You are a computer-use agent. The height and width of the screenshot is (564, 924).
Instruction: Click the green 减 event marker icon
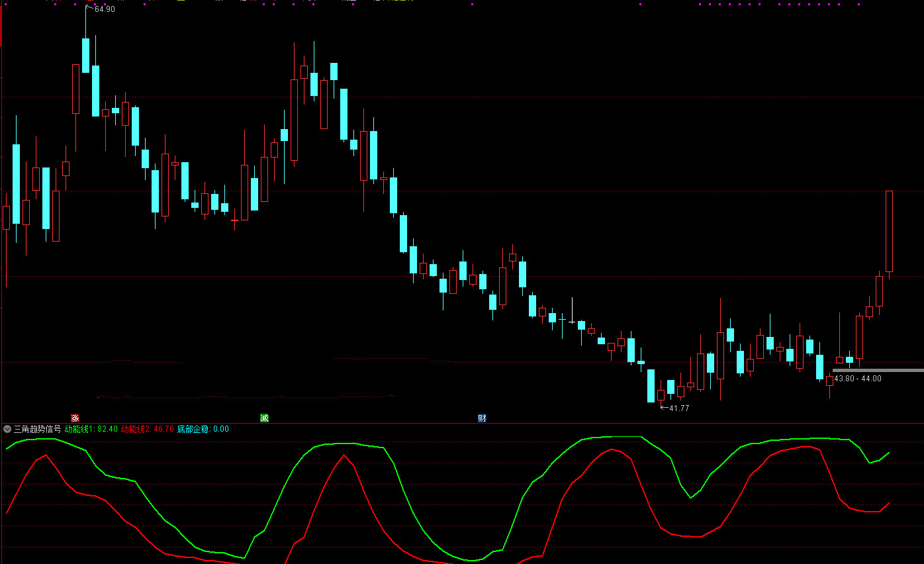(x=264, y=418)
